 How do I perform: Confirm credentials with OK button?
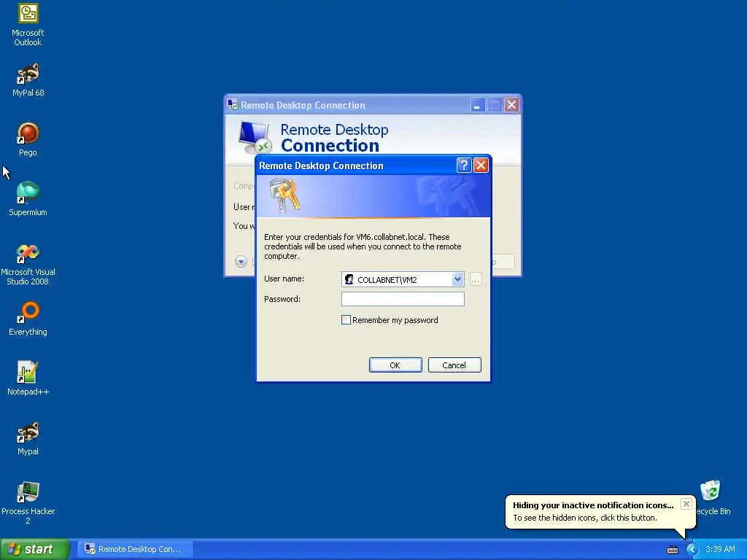tap(395, 365)
